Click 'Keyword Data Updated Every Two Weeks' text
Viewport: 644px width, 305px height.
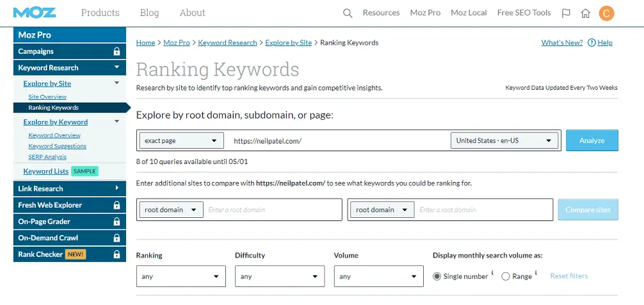click(x=561, y=88)
